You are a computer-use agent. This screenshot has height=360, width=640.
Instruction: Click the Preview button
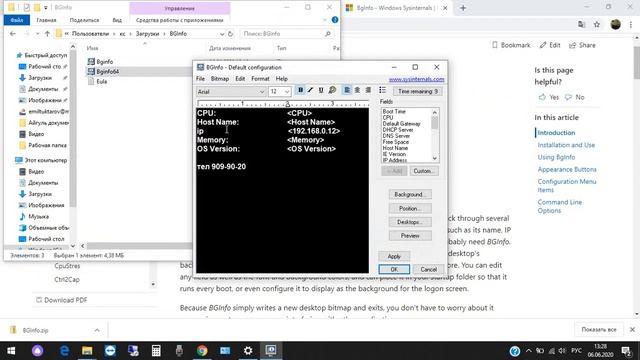(410, 236)
